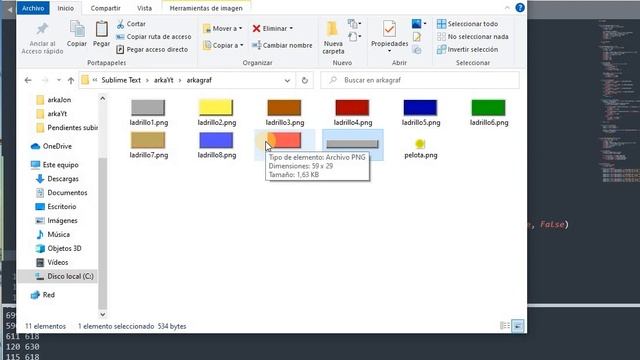Select the green ladrillo6.png file

489,113
